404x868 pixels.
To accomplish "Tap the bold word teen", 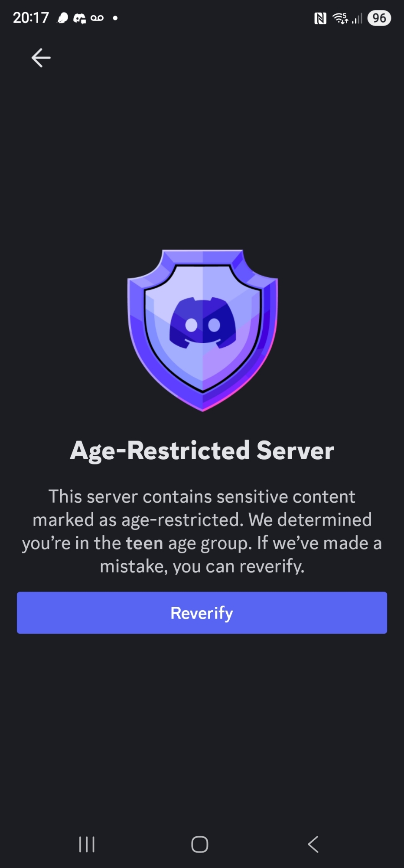I will pyautogui.click(x=144, y=543).
